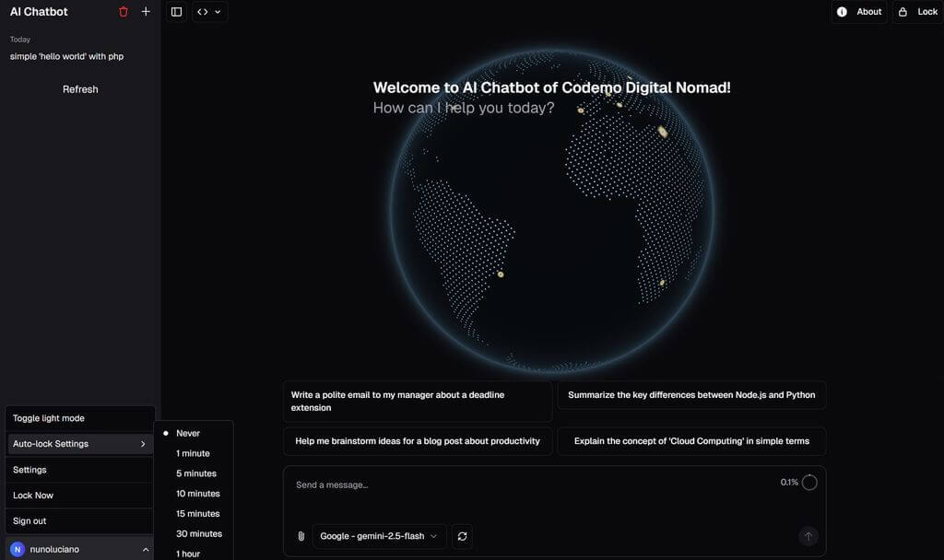Pick the Cloud Computing suggestion prompt
This screenshot has height=560, width=944.
tap(691, 441)
